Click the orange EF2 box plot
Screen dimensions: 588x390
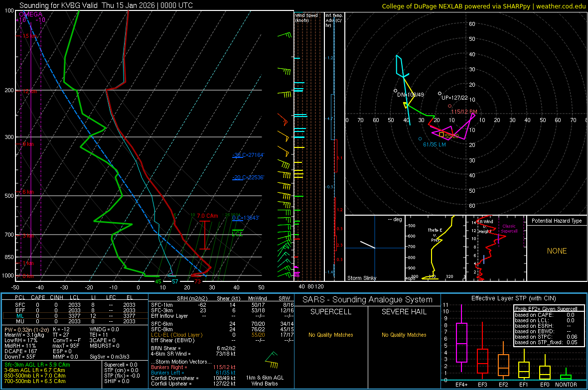[503, 362]
